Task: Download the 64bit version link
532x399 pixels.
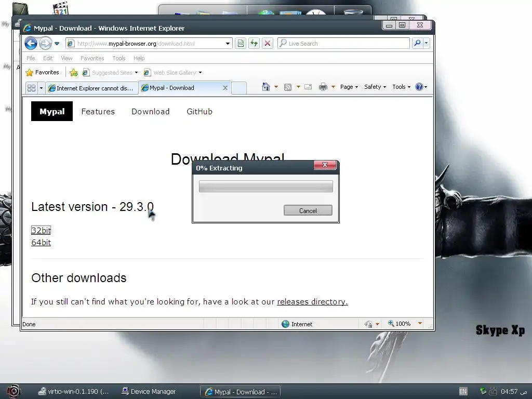Action: 41,243
